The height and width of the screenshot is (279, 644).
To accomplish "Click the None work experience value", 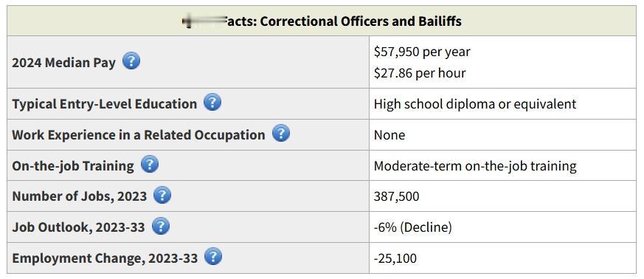I will (x=389, y=135).
